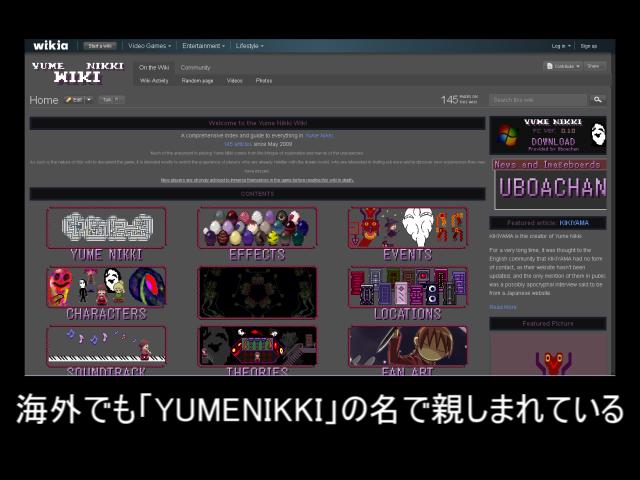Screen dimensions: 640x480
Task: Click the Talk button
Action: [111, 100]
